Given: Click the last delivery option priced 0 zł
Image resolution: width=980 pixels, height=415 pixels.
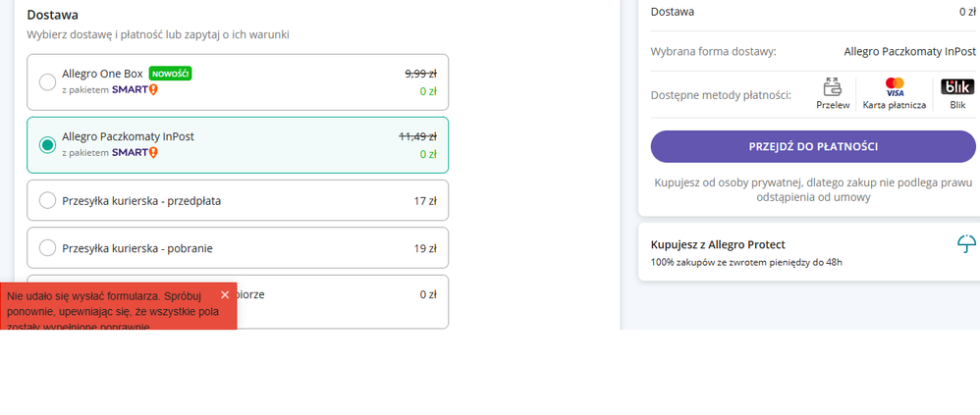Looking at the screenshot, I should click(238, 301).
